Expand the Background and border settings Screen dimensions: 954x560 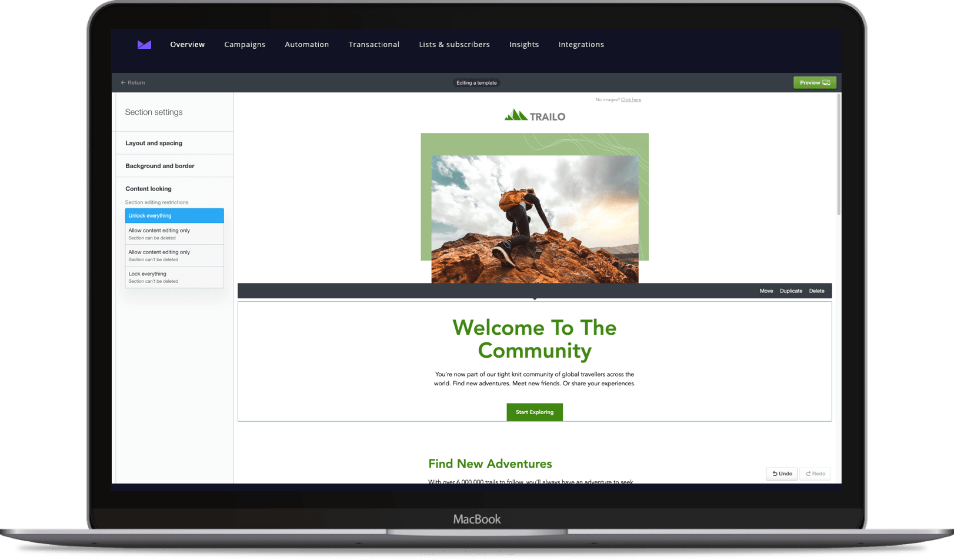point(159,165)
